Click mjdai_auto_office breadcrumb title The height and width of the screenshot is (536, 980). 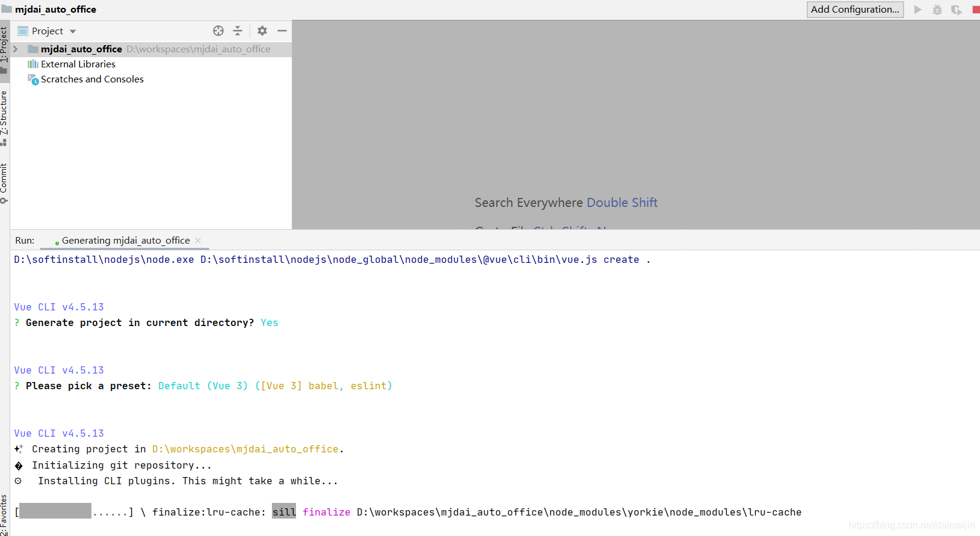pos(55,9)
